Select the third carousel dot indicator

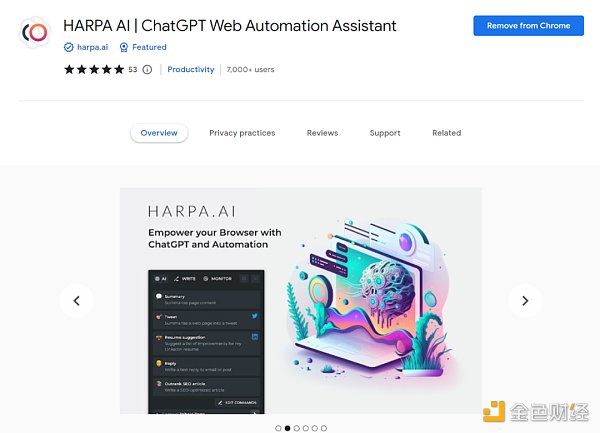[297, 428]
